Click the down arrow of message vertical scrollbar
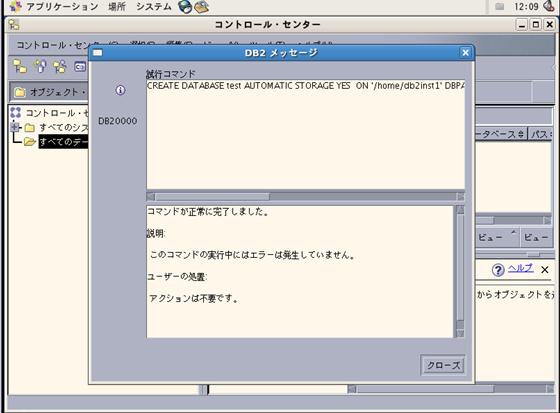 (460, 333)
